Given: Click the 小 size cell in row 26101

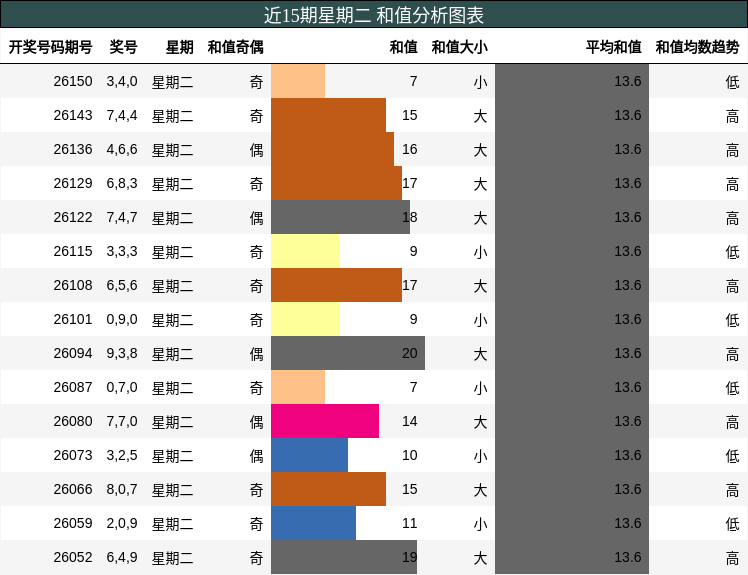Looking at the screenshot, I should pyautogui.click(x=480, y=320).
